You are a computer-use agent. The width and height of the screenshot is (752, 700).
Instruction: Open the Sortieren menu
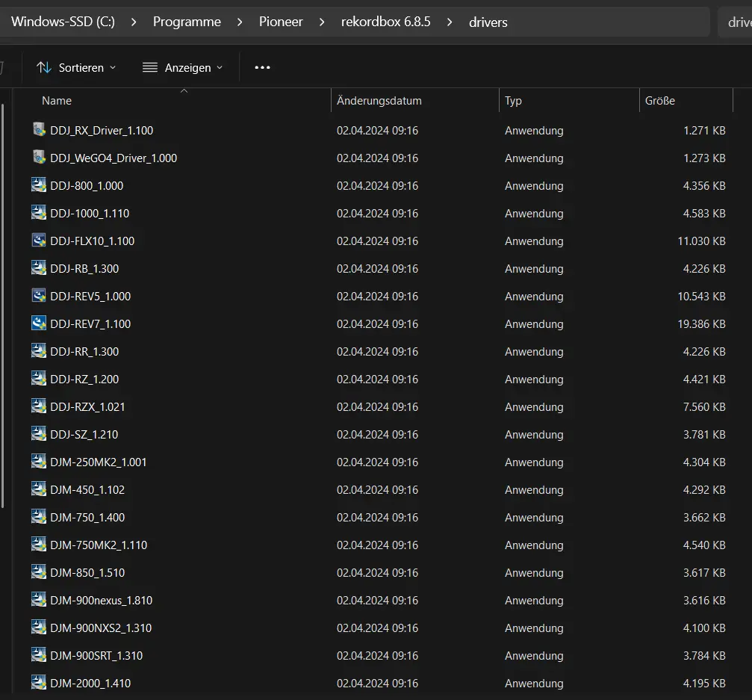(76, 67)
